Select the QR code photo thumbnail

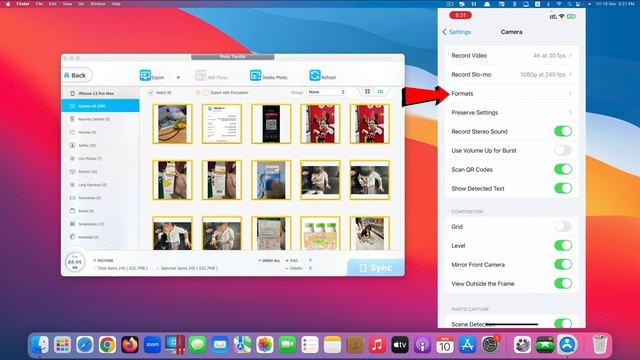[x=271, y=124]
